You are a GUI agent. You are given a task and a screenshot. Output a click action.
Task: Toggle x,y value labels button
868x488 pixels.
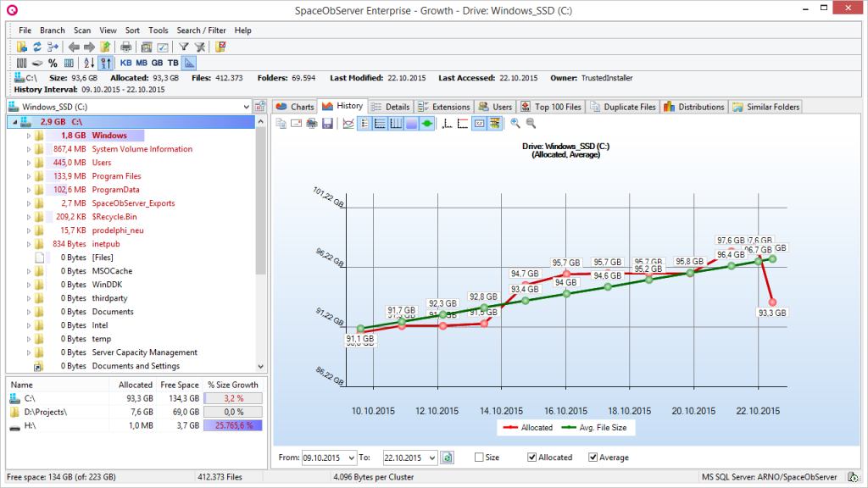480,124
